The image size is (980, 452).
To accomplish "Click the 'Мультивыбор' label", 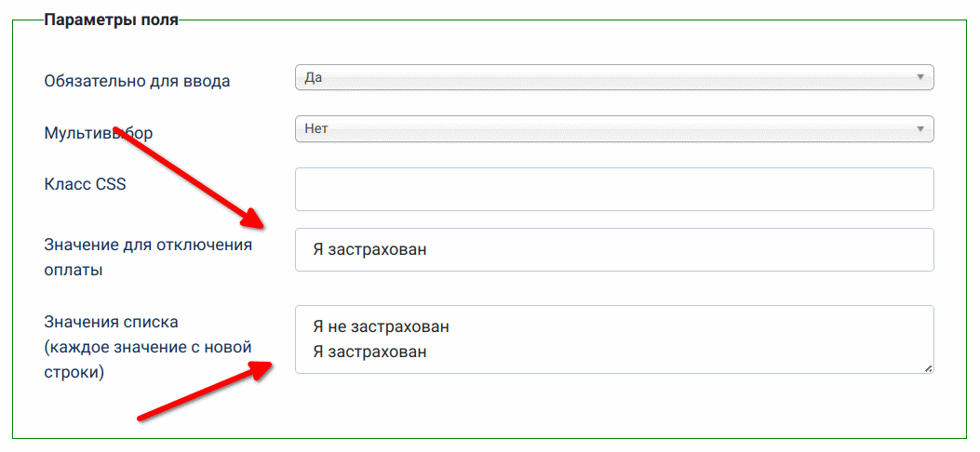I will [99, 132].
